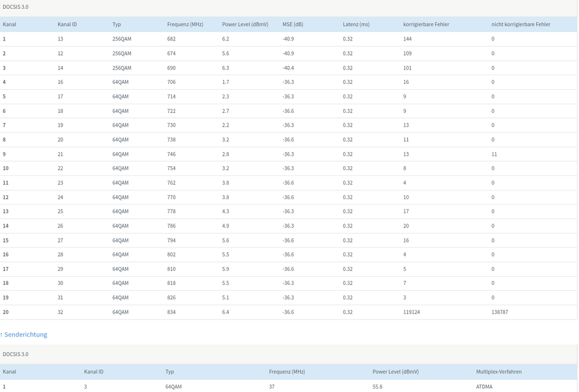Select the korrigierbare Fehler column header
This screenshot has width=579, height=392.
tap(426, 24)
